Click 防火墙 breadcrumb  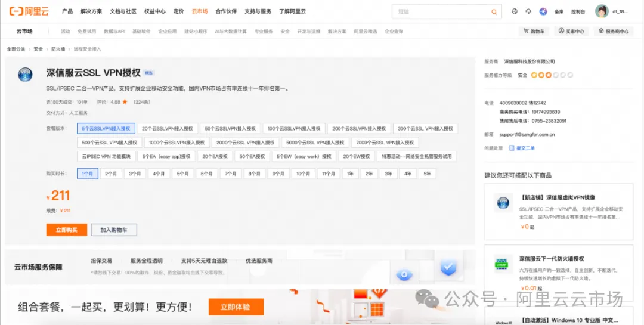(58, 49)
